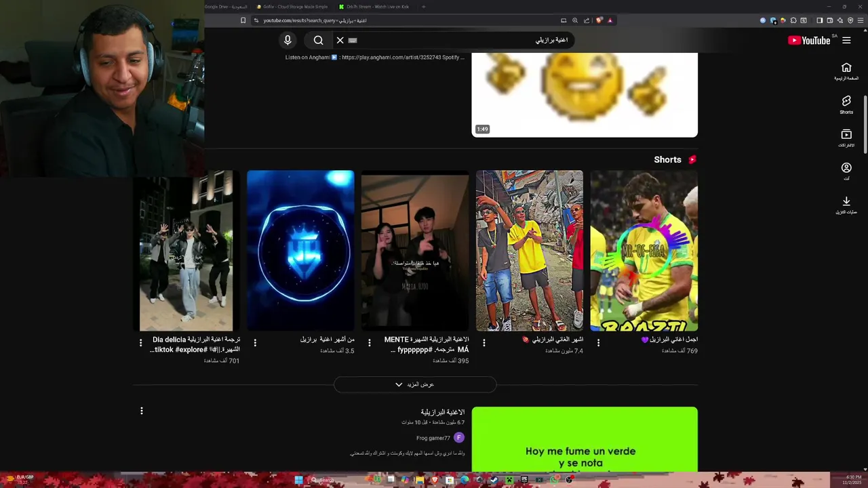Viewport: 868px width, 488px height.
Task: Click the browser address bar URL
Action: [315, 20]
